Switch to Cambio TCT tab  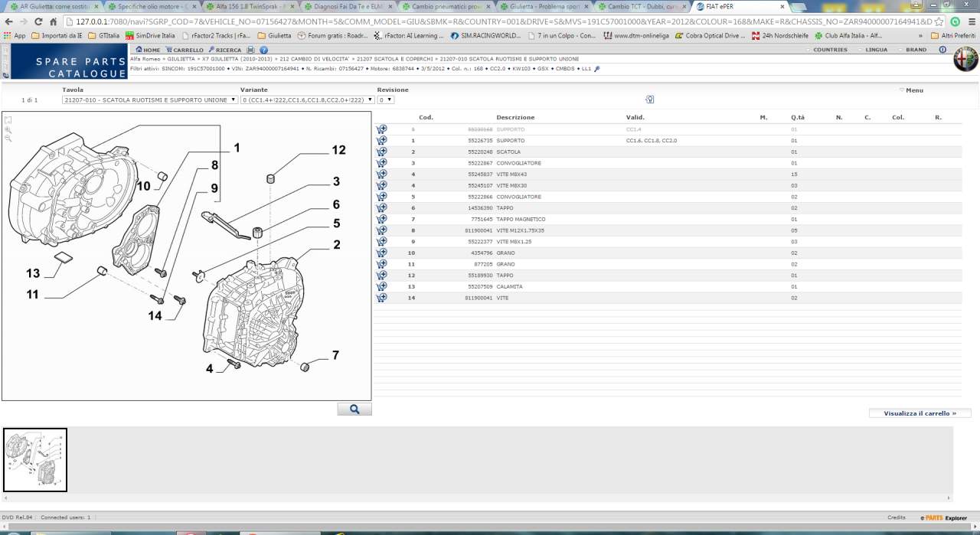(642, 6)
